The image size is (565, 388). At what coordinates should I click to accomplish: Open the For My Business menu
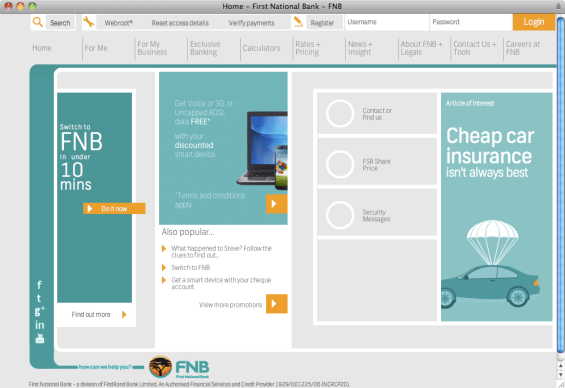(x=152, y=48)
